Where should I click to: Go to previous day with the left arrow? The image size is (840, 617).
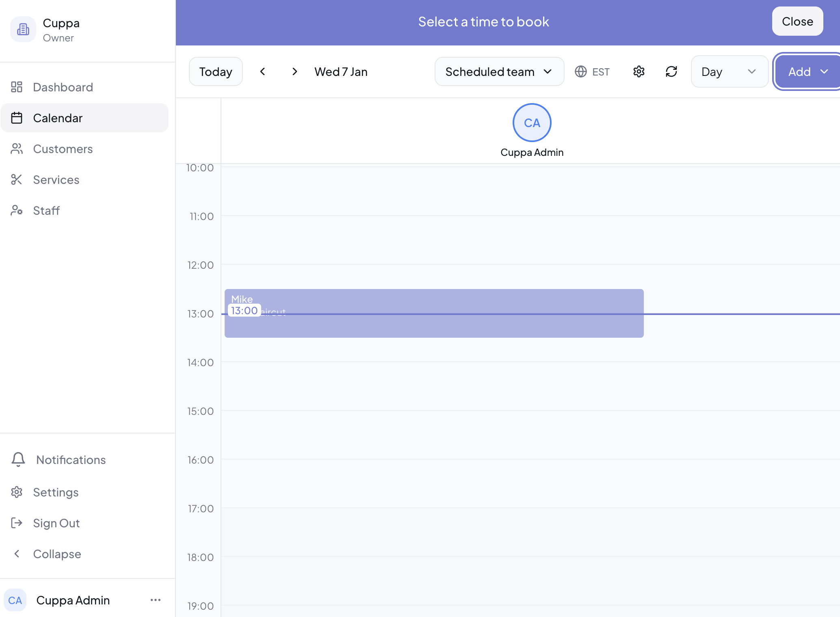[x=262, y=71]
